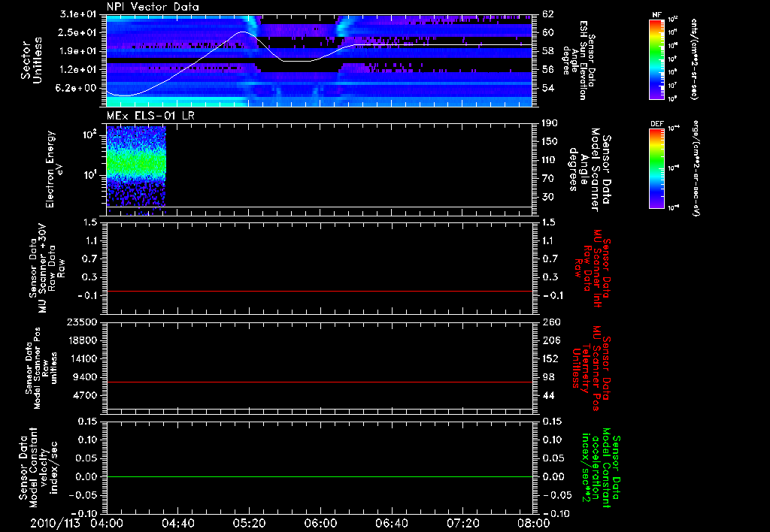Click the 'Model Scanner Pos Raw unitless' axis title

coord(41,368)
